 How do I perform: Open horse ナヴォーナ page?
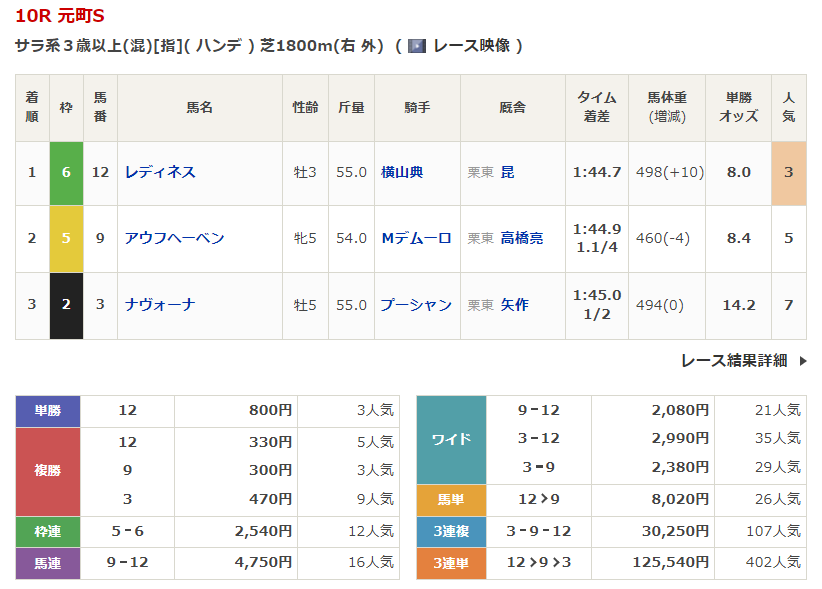(x=160, y=305)
